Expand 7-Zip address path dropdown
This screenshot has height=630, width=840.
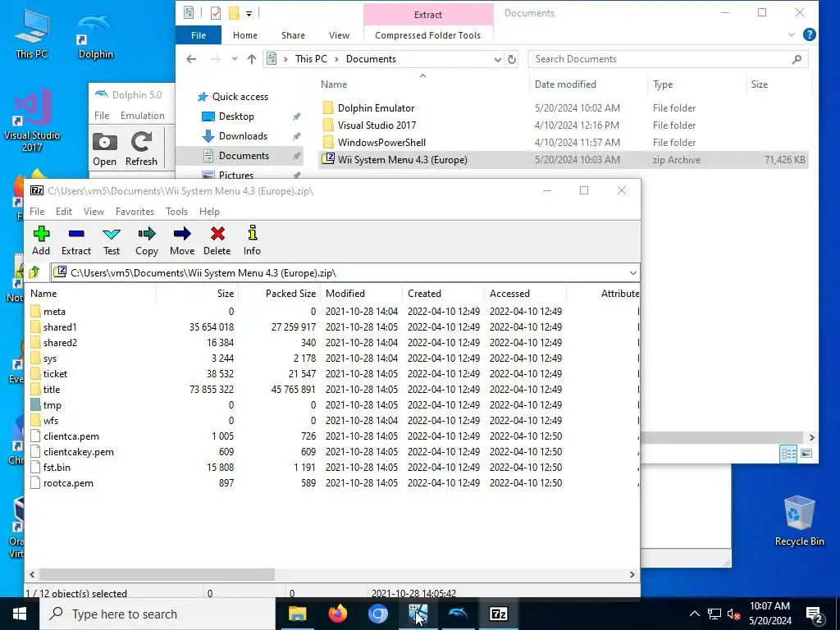tap(632, 272)
